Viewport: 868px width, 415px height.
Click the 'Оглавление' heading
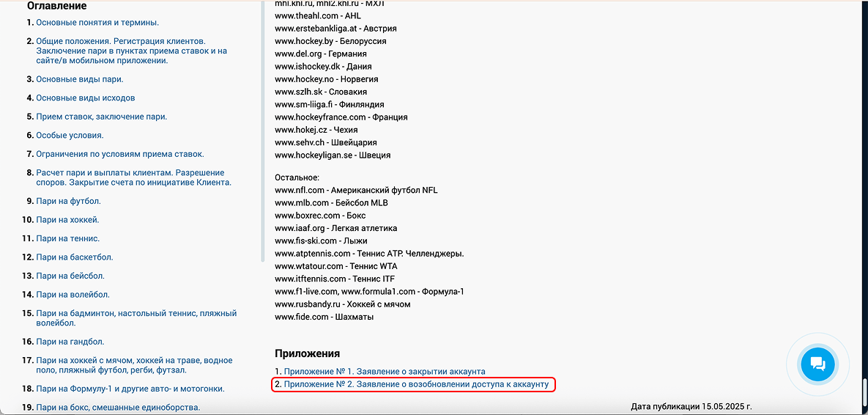[x=57, y=6]
